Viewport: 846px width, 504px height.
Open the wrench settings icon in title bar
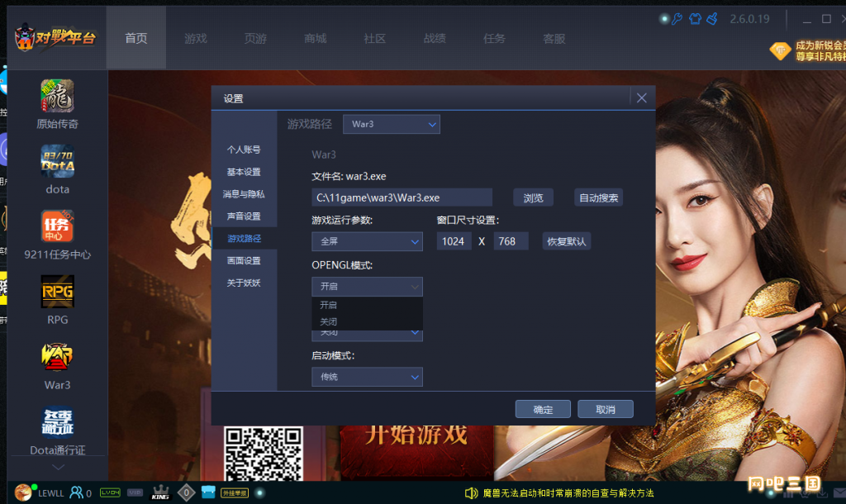click(x=677, y=19)
